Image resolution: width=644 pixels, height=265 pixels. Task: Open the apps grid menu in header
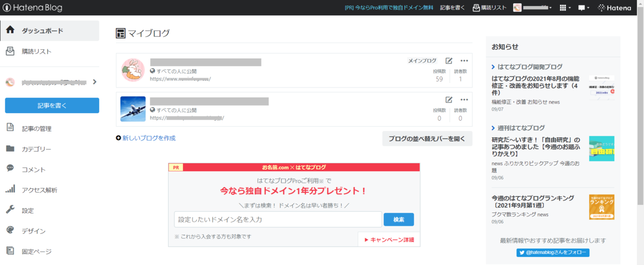[565, 8]
